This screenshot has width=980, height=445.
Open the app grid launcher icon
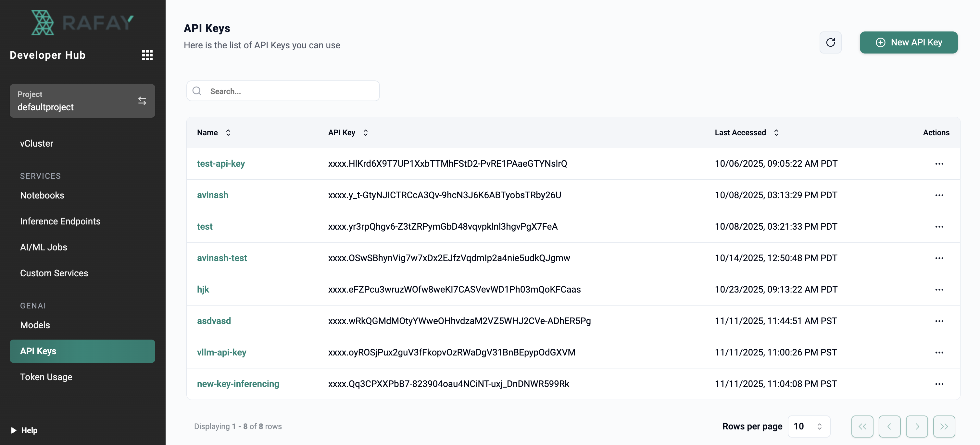coord(147,55)
